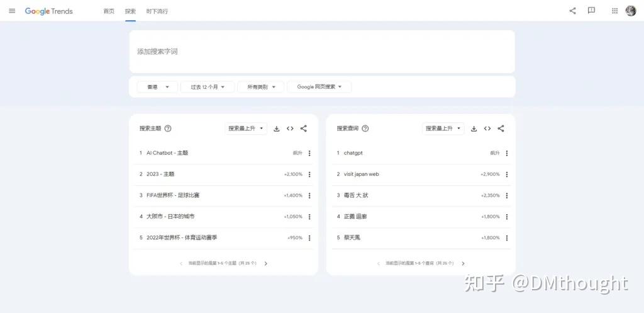Viewport: 644px width, 313px height.
Task: Click the share icon in top header
Action: (x=572, y=11)
